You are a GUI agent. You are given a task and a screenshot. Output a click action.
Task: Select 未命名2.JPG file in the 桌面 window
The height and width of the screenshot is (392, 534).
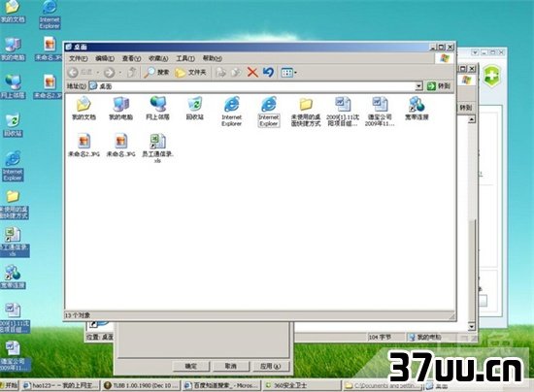(83, 146)
